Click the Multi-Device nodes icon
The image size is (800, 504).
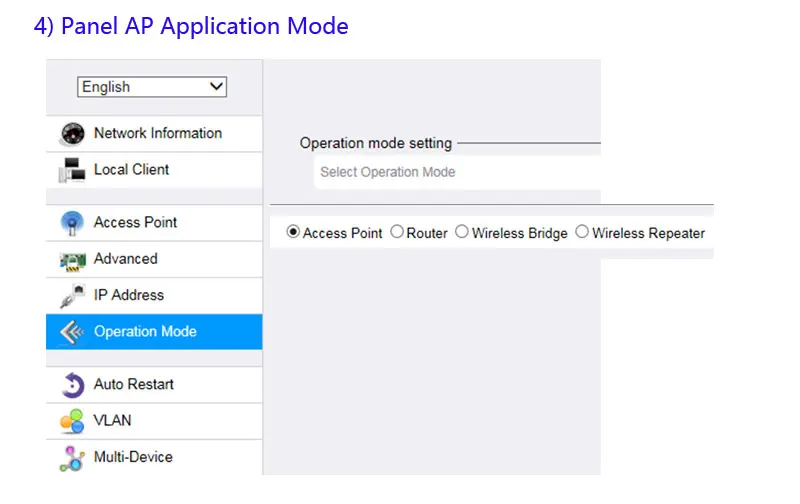pyautogui.click(x=72, y=458)
